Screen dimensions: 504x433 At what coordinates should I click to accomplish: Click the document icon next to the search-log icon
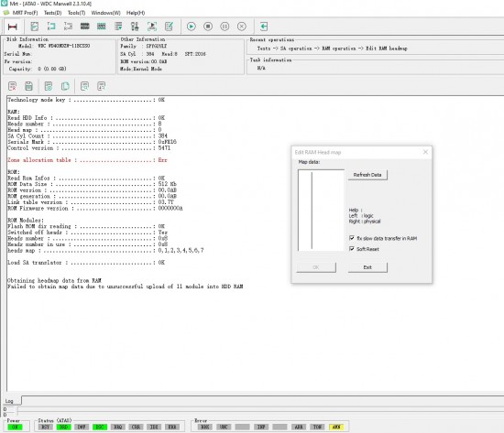pyautogui.click(x=101, y=86)
